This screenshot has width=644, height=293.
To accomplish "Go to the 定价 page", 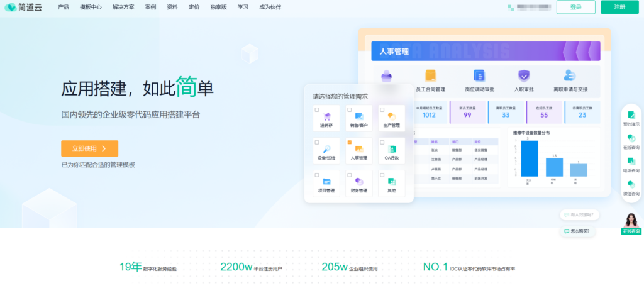I will (194, 7).
